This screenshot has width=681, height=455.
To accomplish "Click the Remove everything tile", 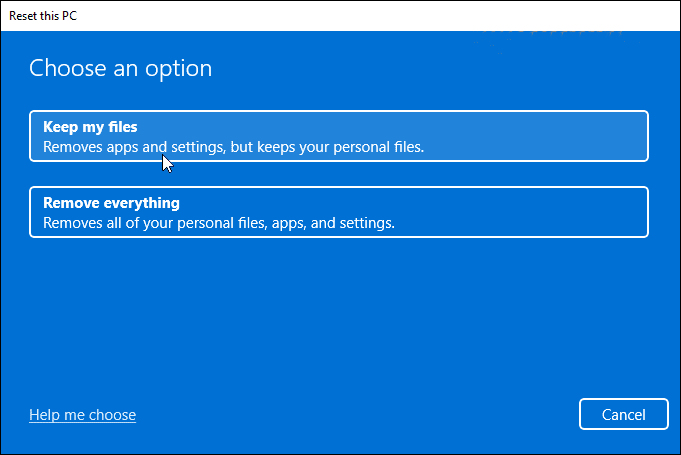I will point(339,212).
